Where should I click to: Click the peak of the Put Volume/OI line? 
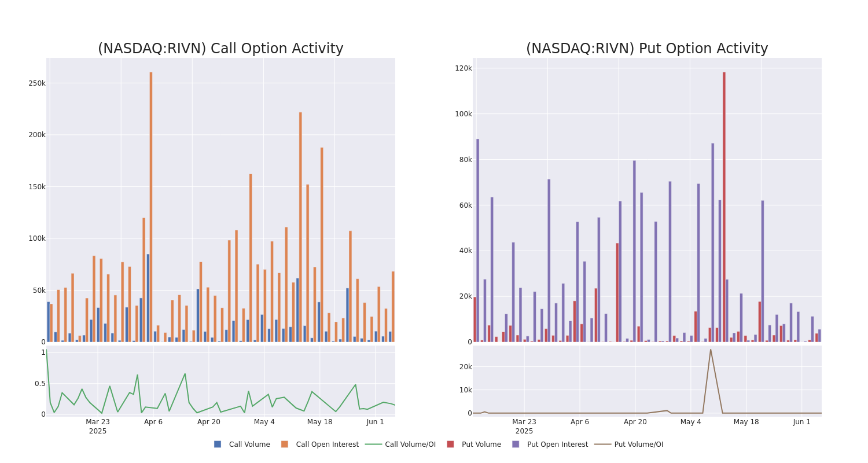711,350
